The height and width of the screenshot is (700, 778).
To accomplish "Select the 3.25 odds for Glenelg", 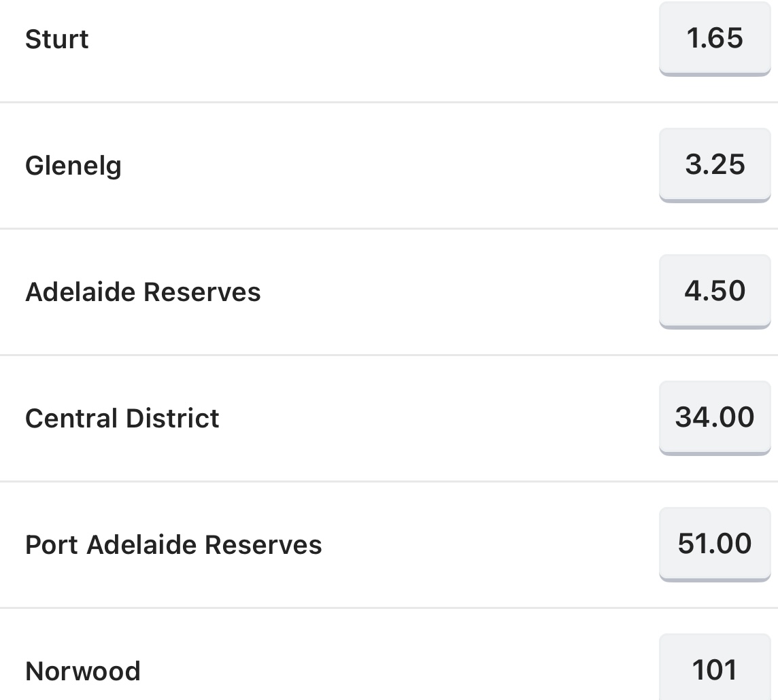I will click(x=715, y=164).
